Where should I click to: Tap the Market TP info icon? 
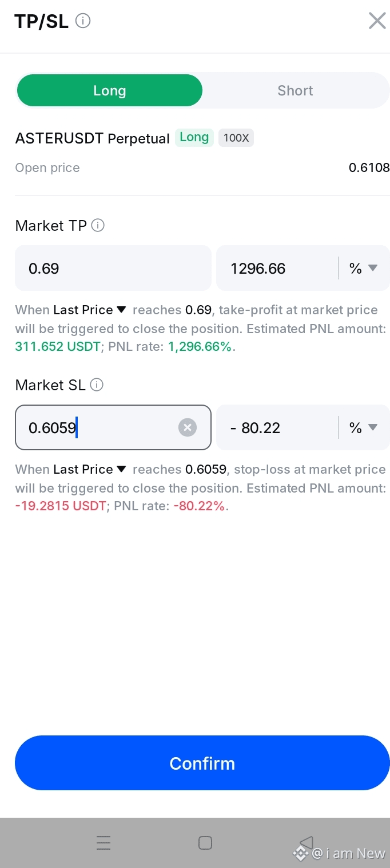pyautogui.click(x=98, y=226)
